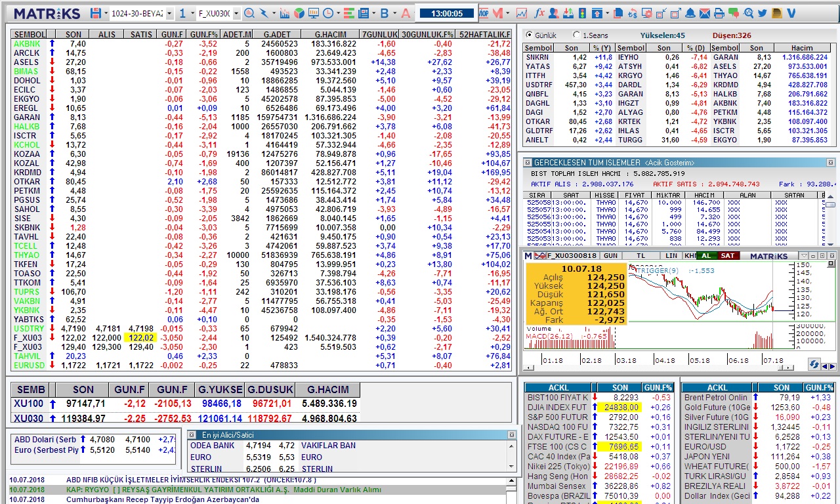Click the GUN.F% column header

(x=203, y=34)
